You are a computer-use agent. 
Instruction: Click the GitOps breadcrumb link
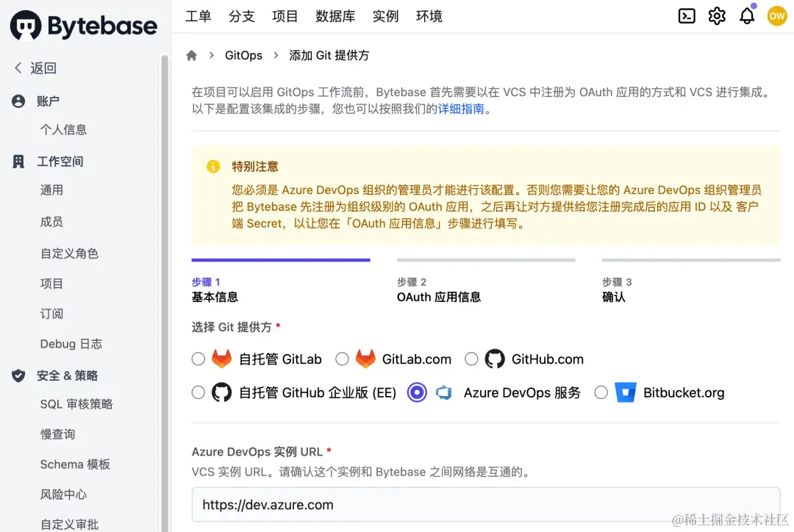243,55
